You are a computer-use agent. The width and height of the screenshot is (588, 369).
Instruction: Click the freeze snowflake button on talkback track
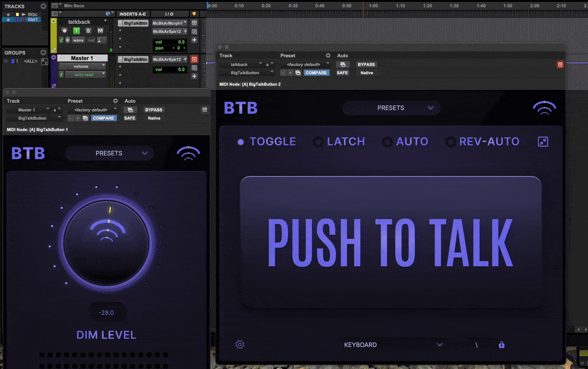point(68,40)
